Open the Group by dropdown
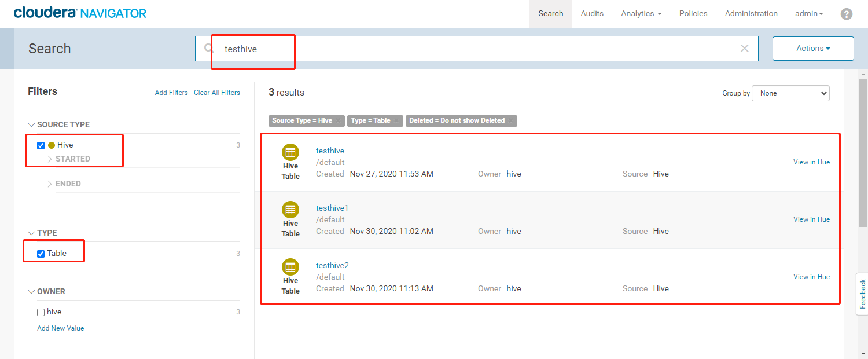The height and width of the screenshot is (359, 868). (790, 93)
